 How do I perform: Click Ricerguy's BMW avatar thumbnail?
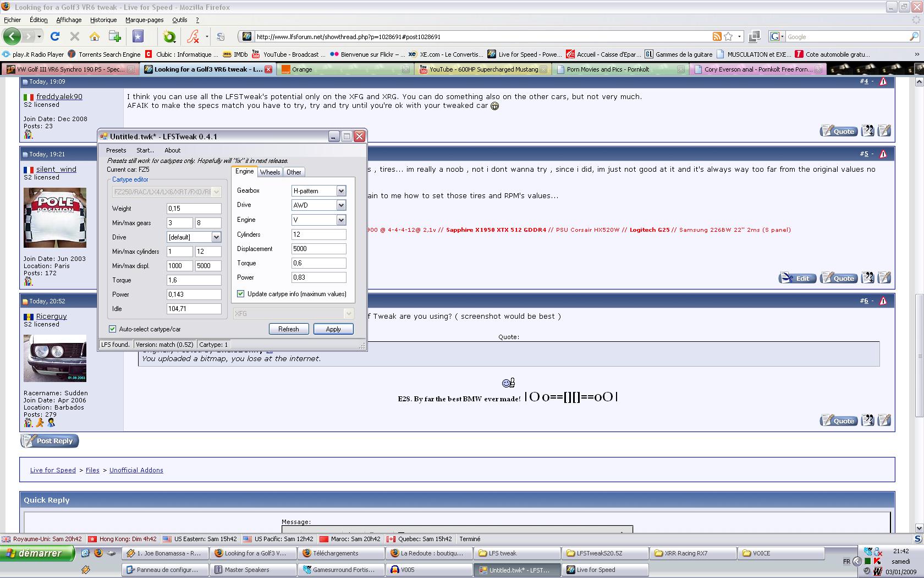pos(55,358)
